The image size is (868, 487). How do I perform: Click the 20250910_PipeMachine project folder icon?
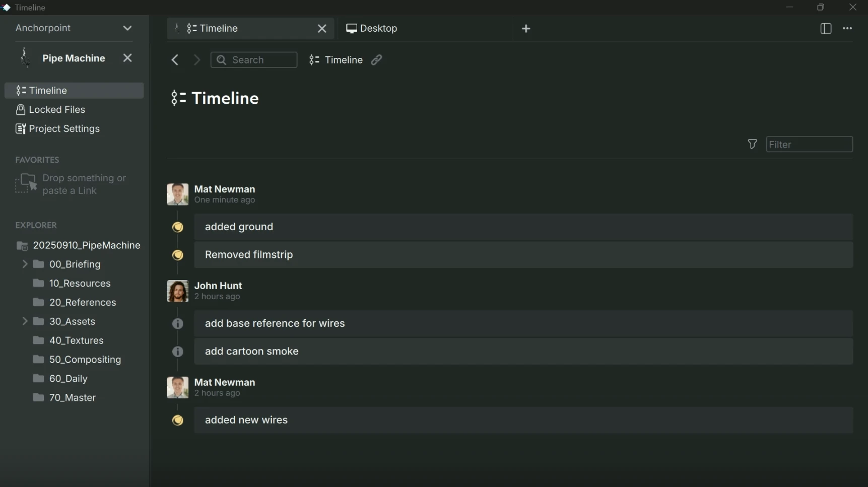coord(22,246)
